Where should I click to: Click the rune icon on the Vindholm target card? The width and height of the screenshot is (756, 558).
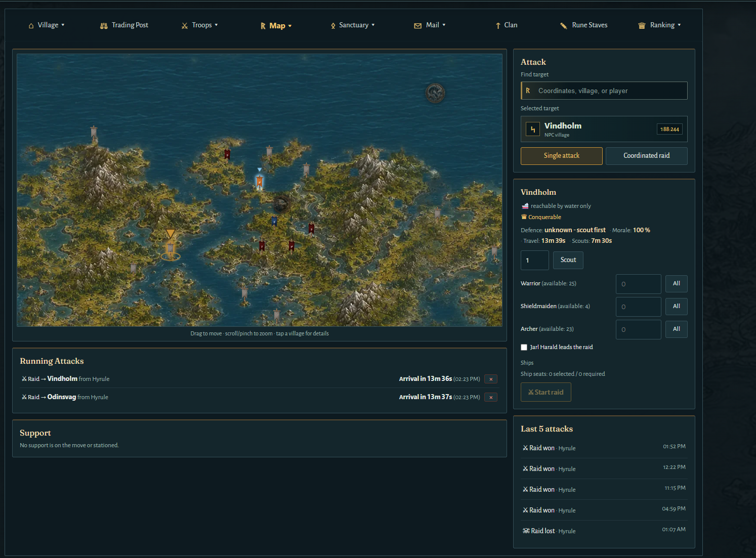532,129
